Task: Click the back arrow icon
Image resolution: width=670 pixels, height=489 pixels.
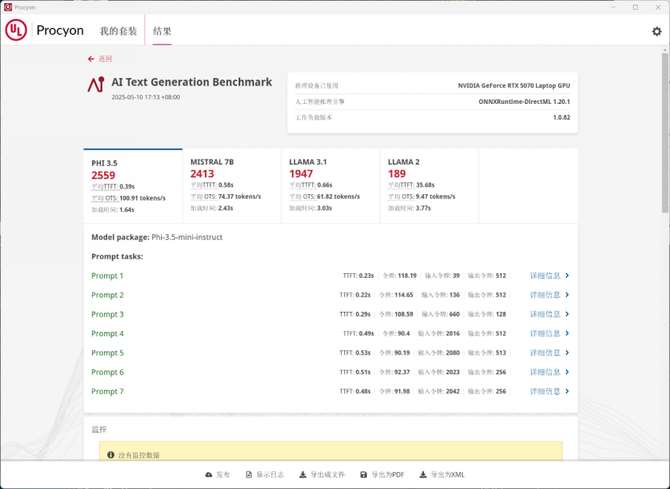Action: point(91,59)
